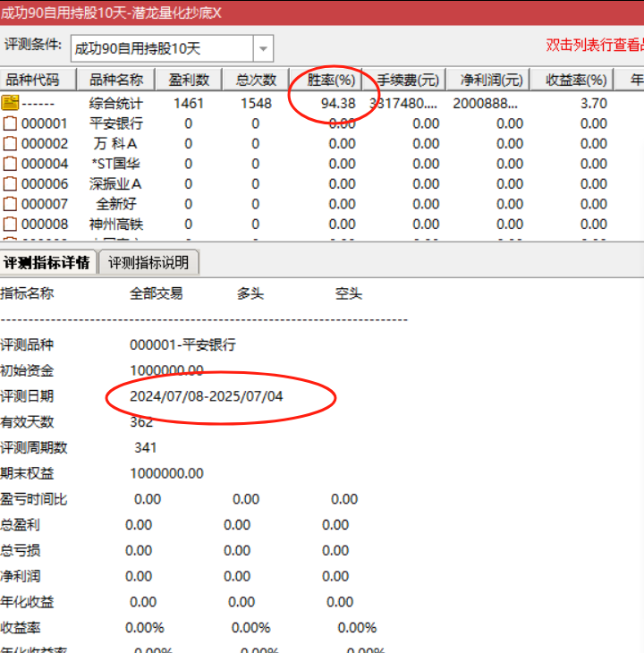Viewport: 644px width, 653px height.
Task: Click the 1461 profit count value
Action: coord(189,103)
